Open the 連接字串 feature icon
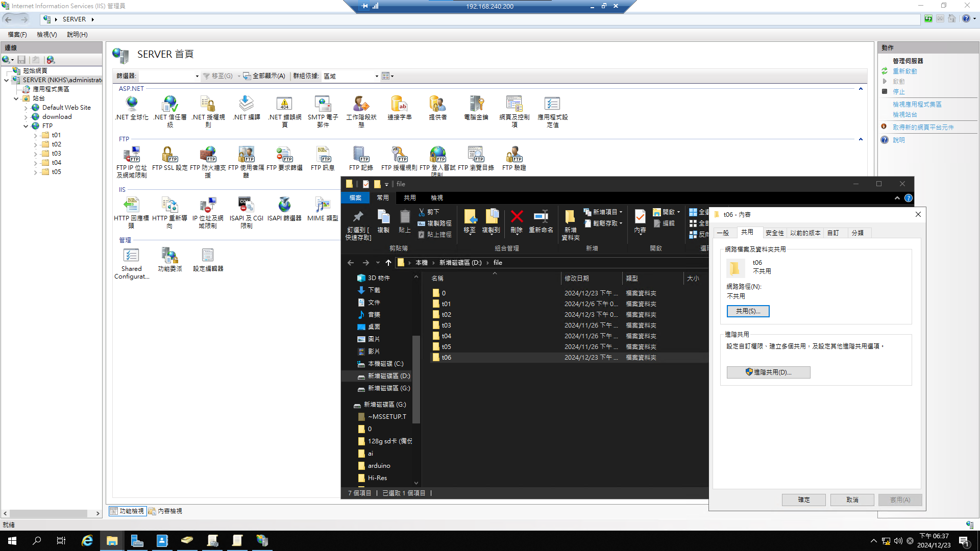Viewport: 980px width, 551px height. tap(399, 108)
